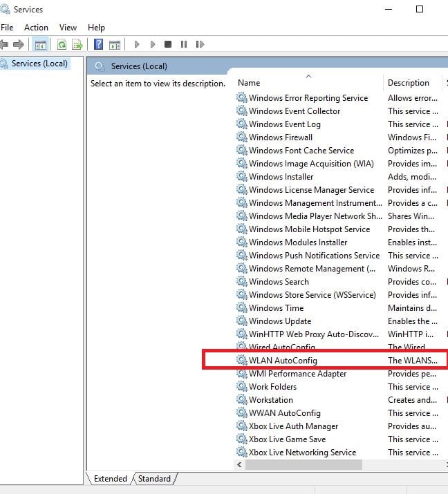448x494 pixels.
Task: Select Windows License Manager Service
Action: (312, 190)
